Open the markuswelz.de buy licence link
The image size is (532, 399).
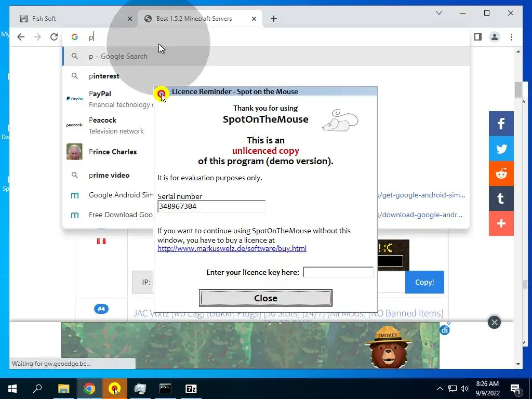pyautogui.click(x=232, y=248)
